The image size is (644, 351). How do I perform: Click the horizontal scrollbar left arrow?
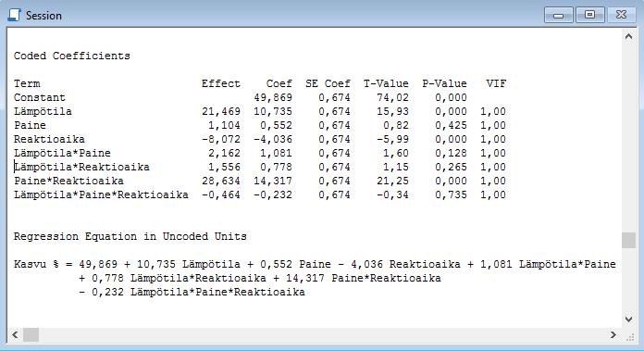tap(15, 335)
